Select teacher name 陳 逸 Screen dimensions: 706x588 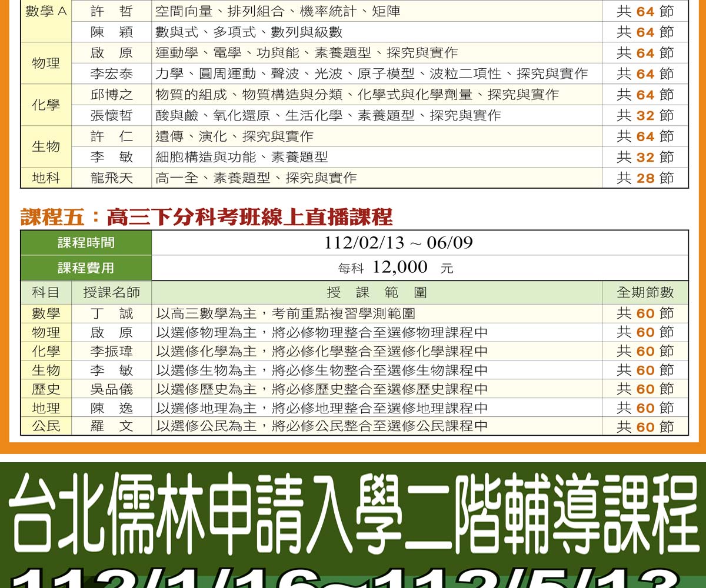pos(112,407)
